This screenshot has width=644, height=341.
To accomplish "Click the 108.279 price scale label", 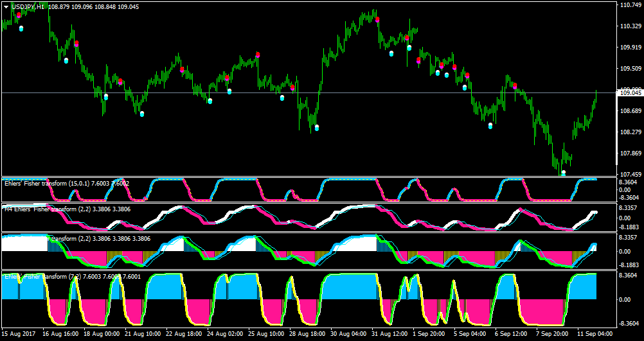I will point(632,132).
